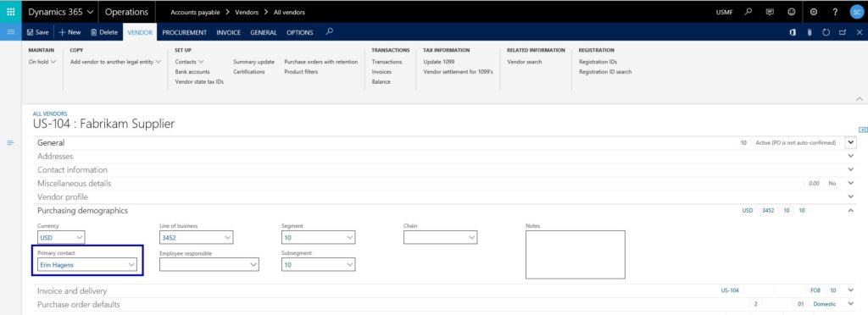Viewport: 868px width, 315px height.
Task: Switch to the PROCUREMENT tab
Action: (184, 33)
